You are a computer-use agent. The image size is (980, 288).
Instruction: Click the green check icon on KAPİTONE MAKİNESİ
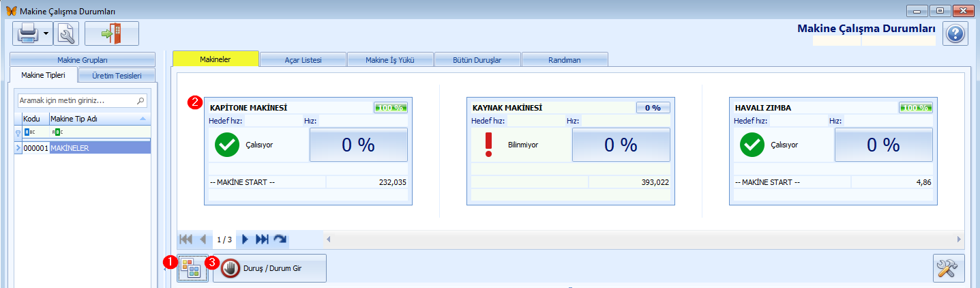(227, 145)
